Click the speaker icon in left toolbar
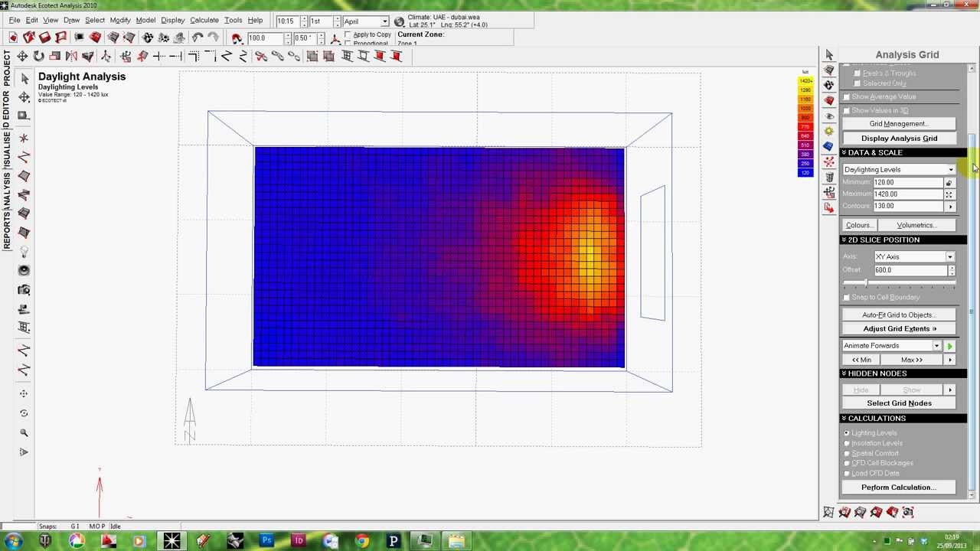 click(24, 270)
